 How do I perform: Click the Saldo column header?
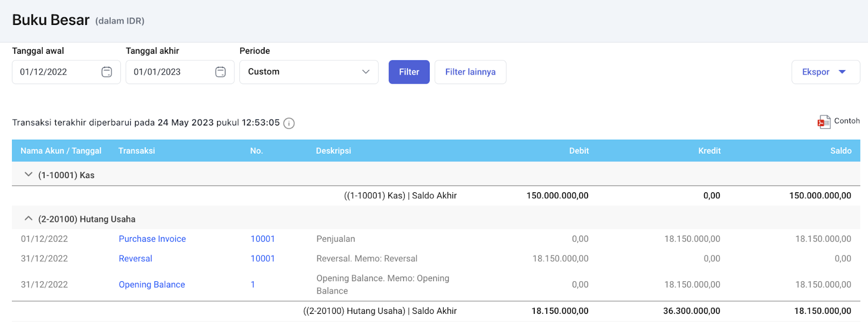click(x=840, y=151)
